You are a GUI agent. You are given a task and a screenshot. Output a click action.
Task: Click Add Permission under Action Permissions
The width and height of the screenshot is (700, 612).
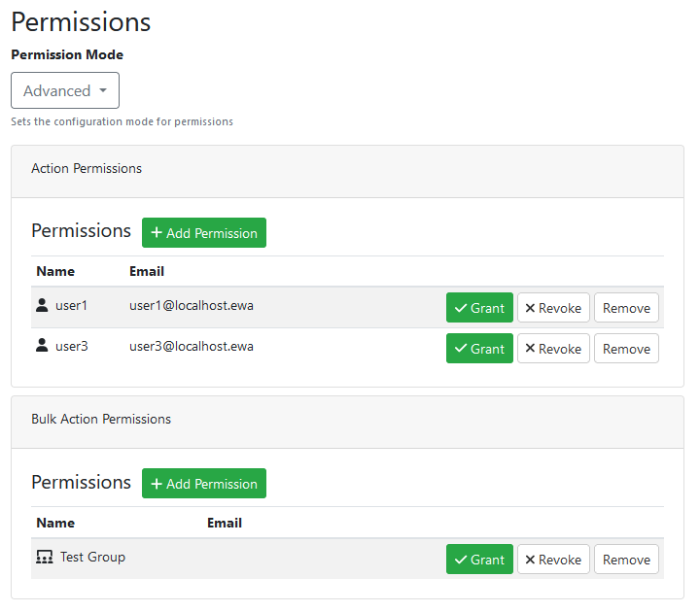(204, 233)
